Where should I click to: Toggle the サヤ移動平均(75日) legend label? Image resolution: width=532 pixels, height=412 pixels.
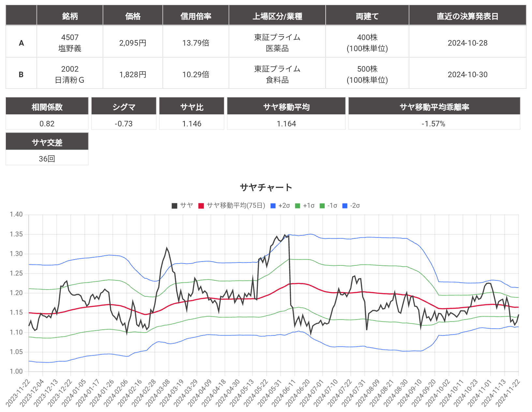point(236,206)
